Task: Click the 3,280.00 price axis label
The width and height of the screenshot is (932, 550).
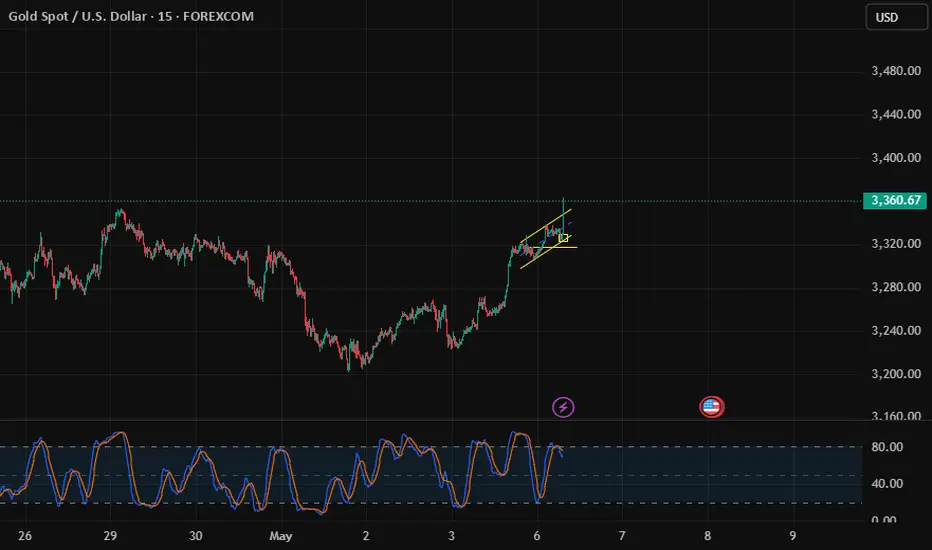Action: pos(896,287)
